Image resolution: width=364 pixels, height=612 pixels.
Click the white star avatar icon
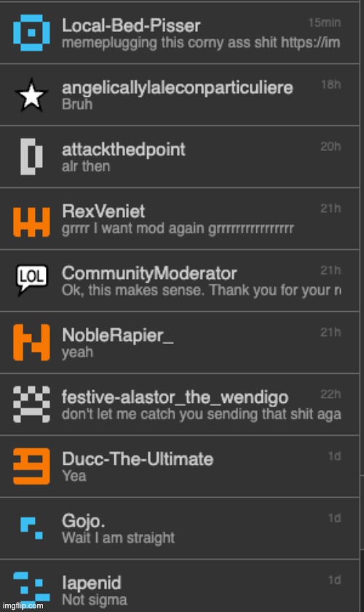[31, 95]
